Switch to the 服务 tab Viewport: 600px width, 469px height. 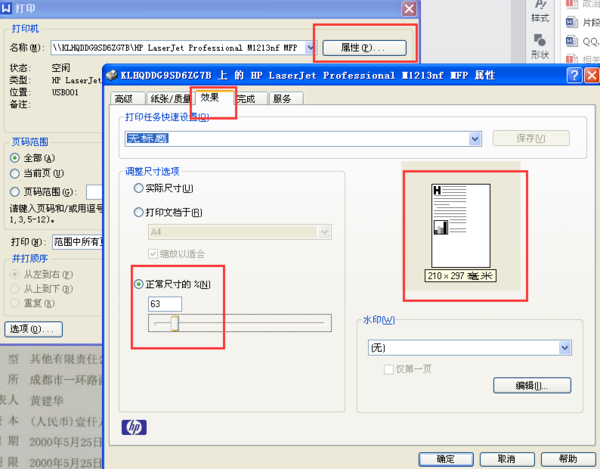click(x=286, y=98)
